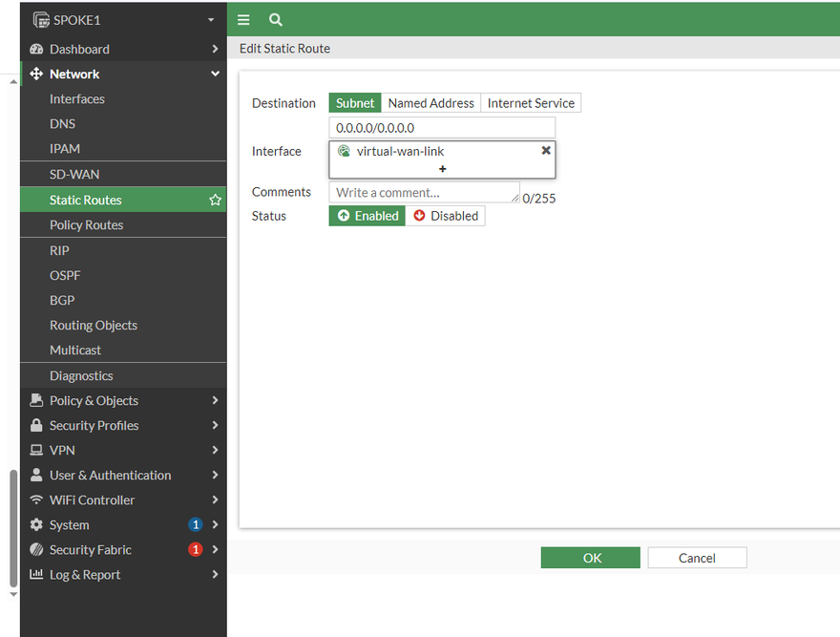This screenshot has height=637, width=840.
Task: Click the VPN monitor icon in sidebar
Action: [x=36, y=450]
